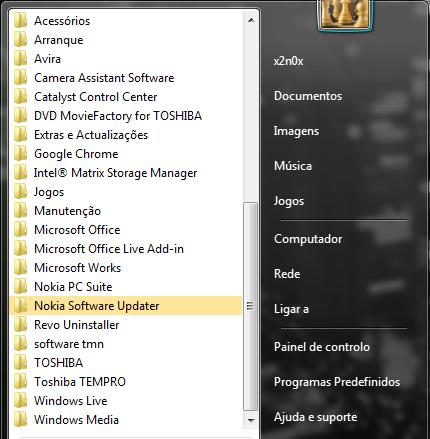Screen dimensions: 430x439
Task: Click the DVD MovieFactory for TOSHIBA label
Action: point(118,116)
